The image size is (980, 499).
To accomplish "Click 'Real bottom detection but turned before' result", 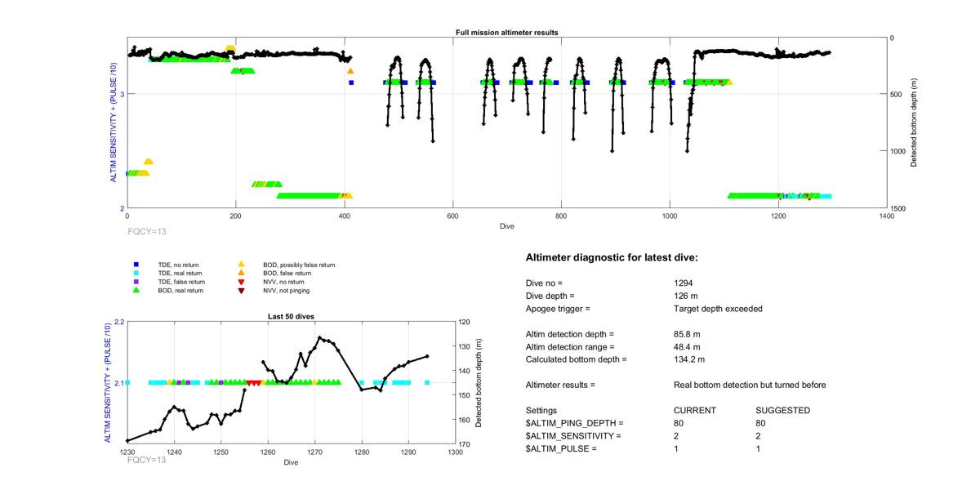I will point(750,385).
